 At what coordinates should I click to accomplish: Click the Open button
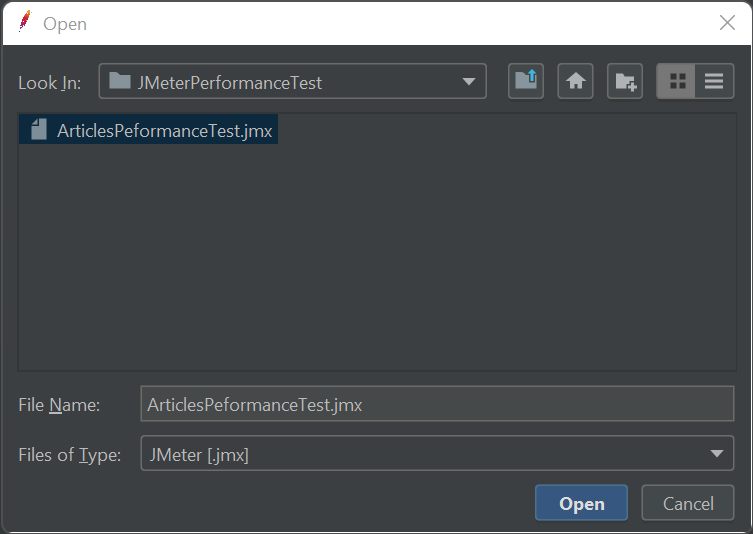581,503
